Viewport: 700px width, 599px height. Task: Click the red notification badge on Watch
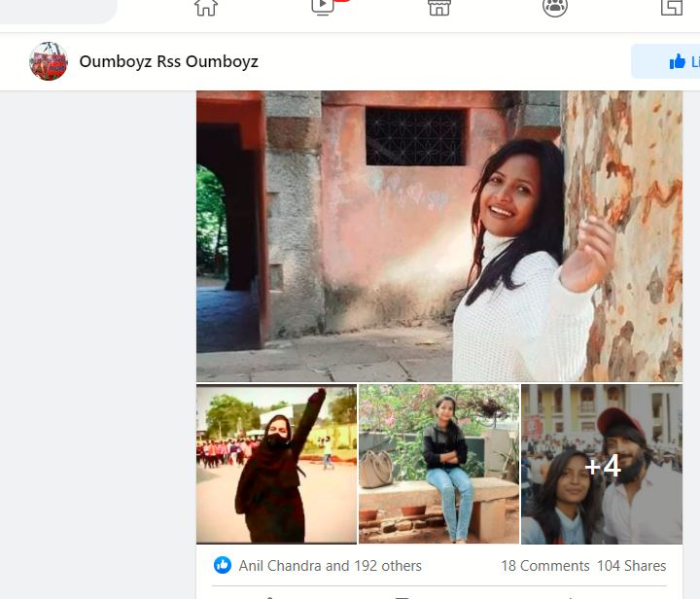(341, 1)
